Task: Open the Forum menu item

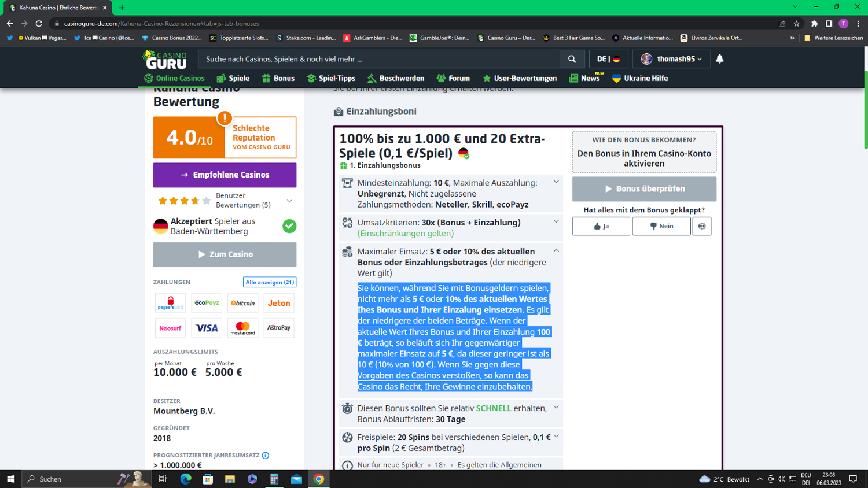Action: (453, 79)
